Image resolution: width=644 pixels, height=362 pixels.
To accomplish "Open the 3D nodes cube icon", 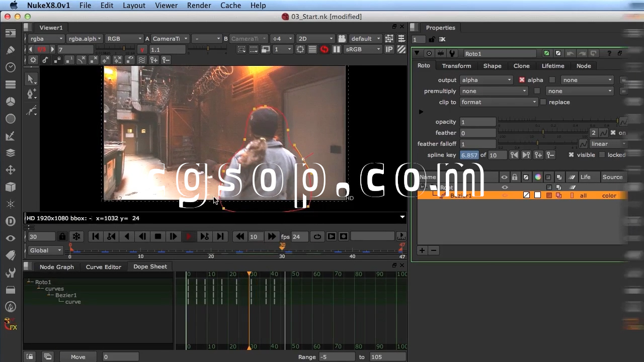I will (11, 187).
